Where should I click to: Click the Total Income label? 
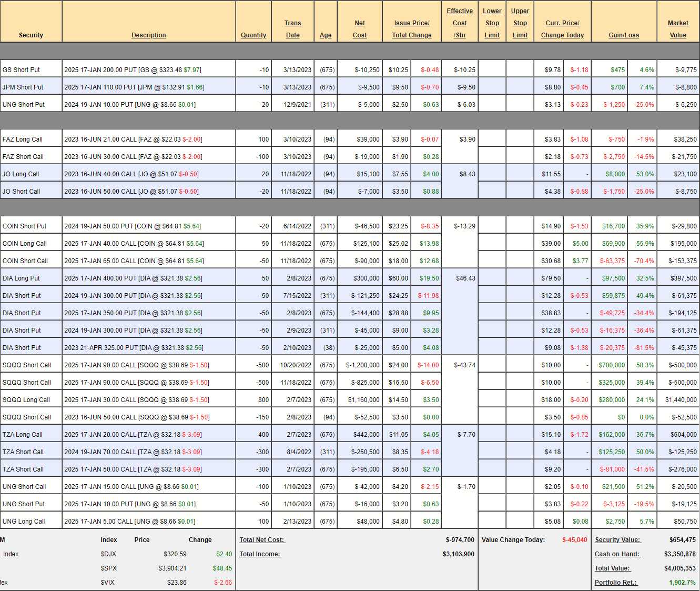[x=260, y=554]
